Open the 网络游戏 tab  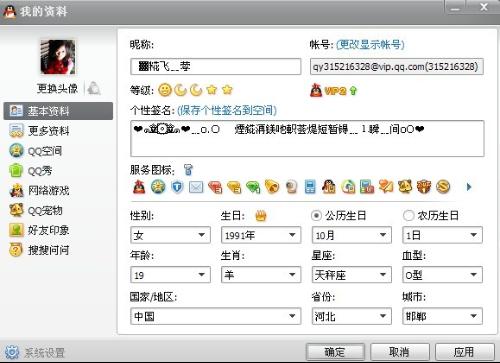coord(58,191)
